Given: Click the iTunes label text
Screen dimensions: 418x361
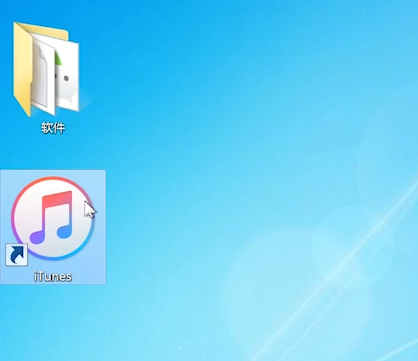Looking at the screenshot, I should pyautogui.click(x=53, y=276).
